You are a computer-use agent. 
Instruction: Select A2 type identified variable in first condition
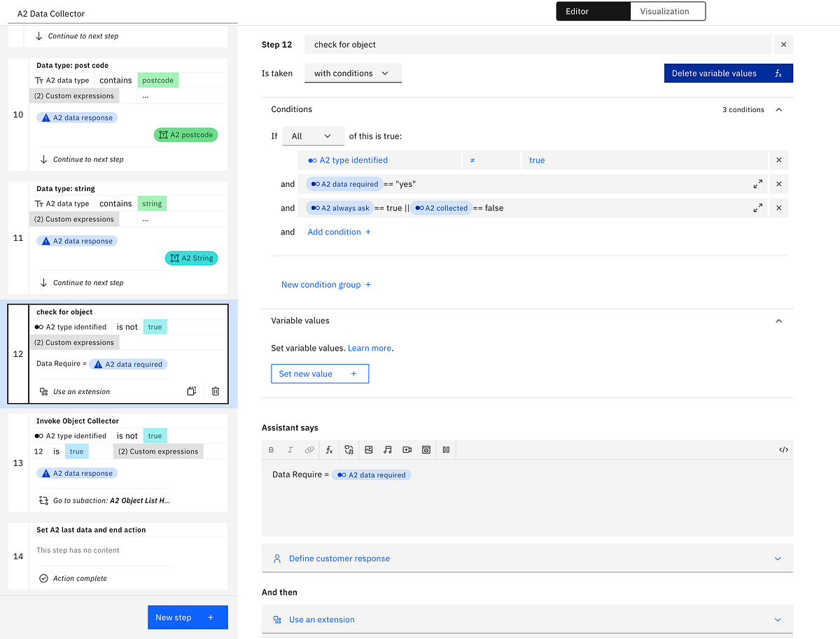click(x=379, y=160)
